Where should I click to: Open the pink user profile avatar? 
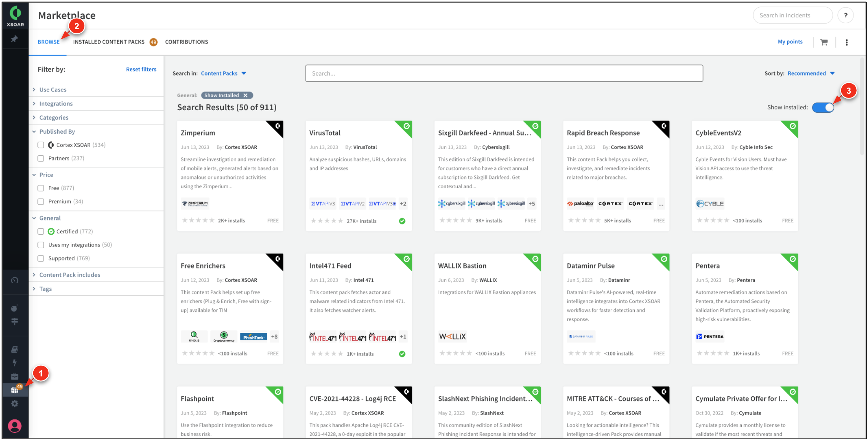pos(14,426)
